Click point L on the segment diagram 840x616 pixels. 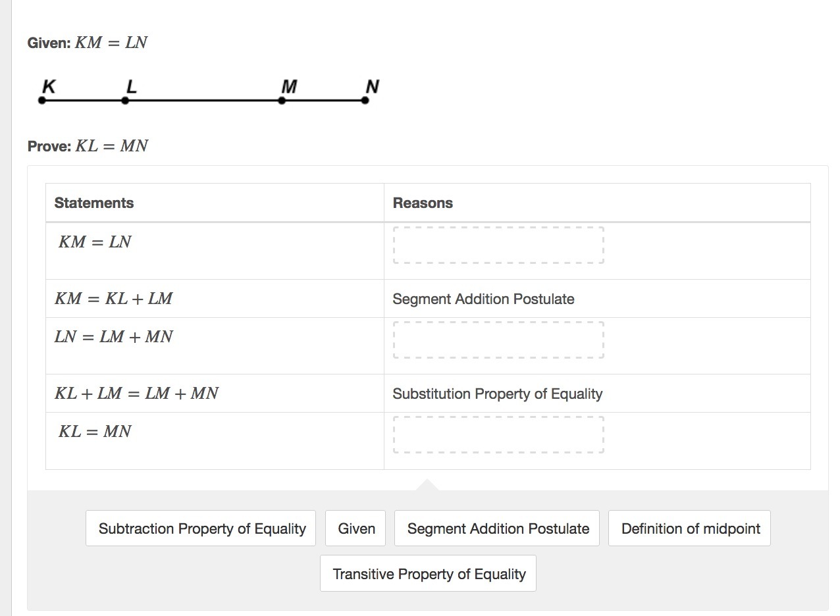125,101
